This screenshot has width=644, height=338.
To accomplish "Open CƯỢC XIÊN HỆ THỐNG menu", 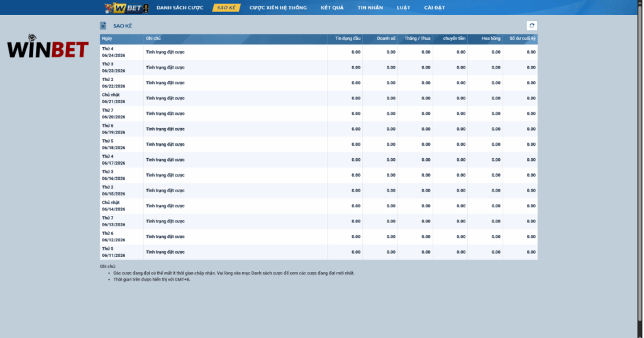I will 278,8.
